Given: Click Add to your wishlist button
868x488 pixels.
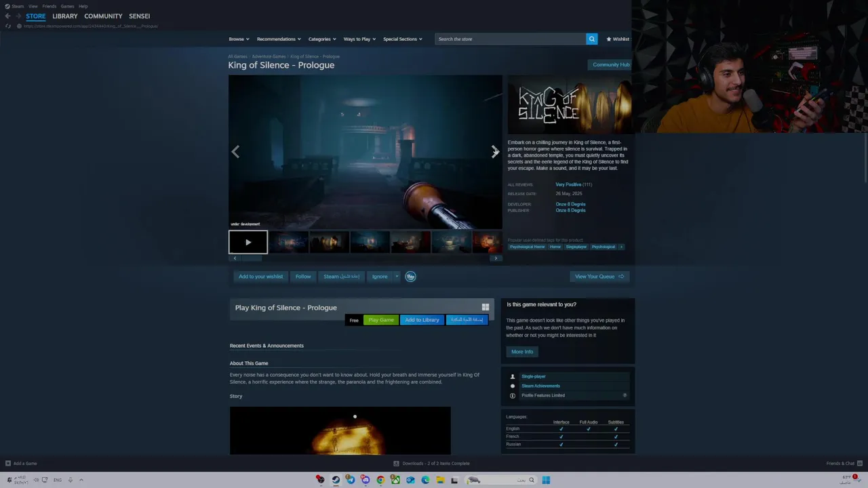Looking at the screenshot, I should tap(260, 277).
